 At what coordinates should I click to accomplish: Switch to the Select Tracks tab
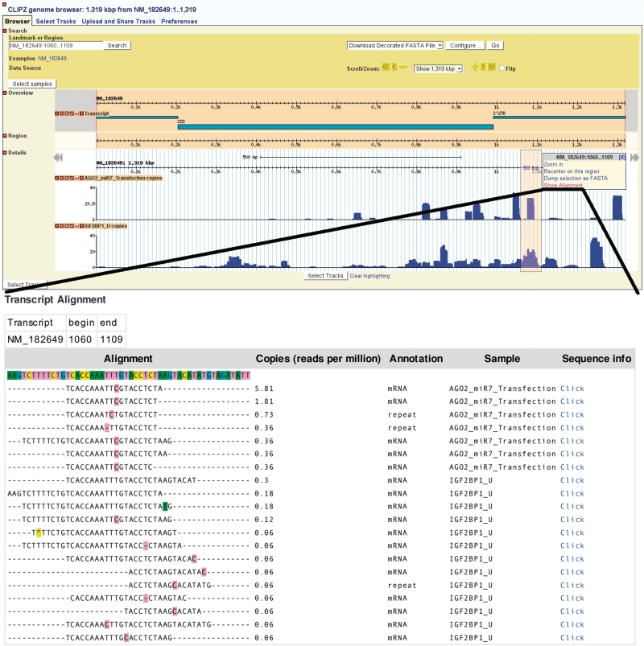[56, 22]
